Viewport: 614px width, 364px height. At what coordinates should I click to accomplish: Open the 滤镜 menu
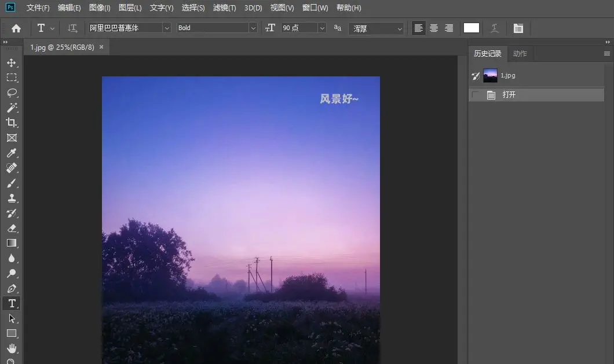pyautogui.click(x=225, y=8)
